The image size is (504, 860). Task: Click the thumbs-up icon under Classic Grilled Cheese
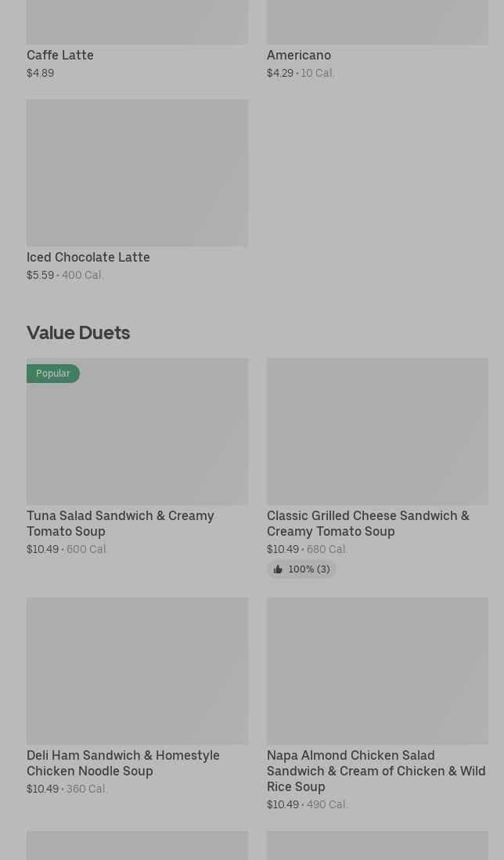[278, 569]
